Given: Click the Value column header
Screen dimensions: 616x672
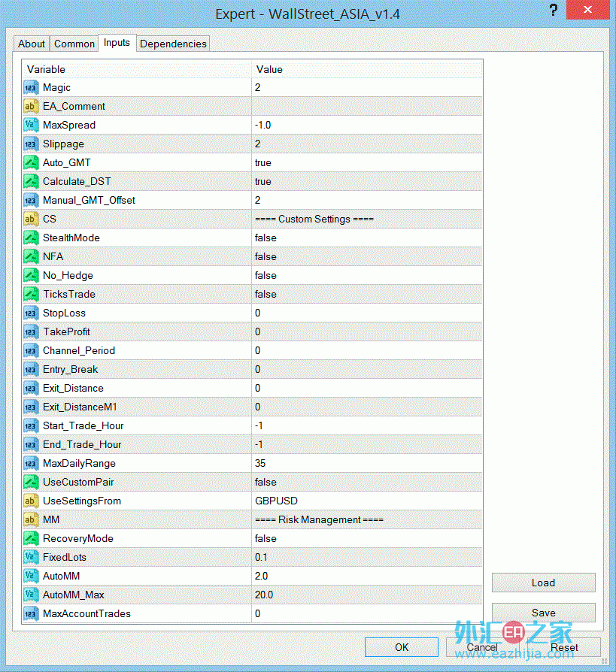Looking at the screenshot, I should (367, 69).
